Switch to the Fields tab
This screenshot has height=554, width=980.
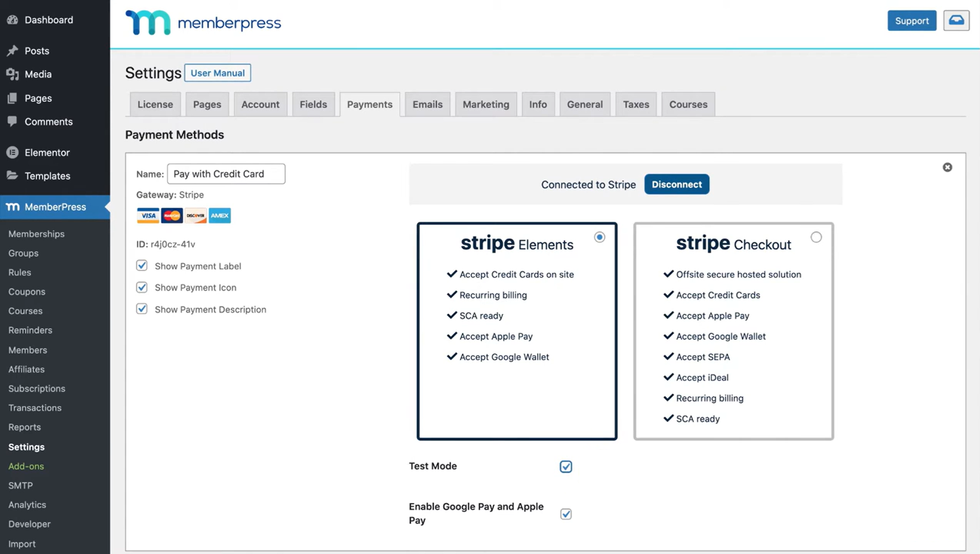pos(313,104)
